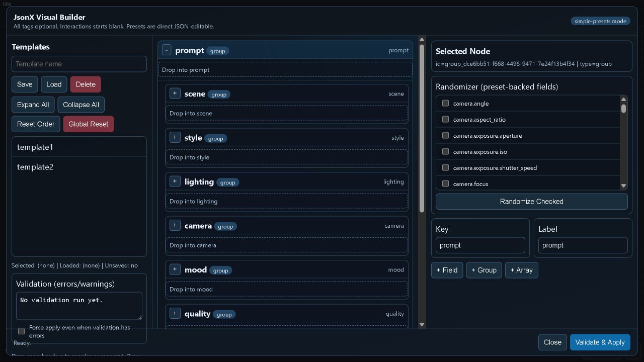Click Randomize Checked button
This screenshot has width=644, height=362.
point(531,202)
